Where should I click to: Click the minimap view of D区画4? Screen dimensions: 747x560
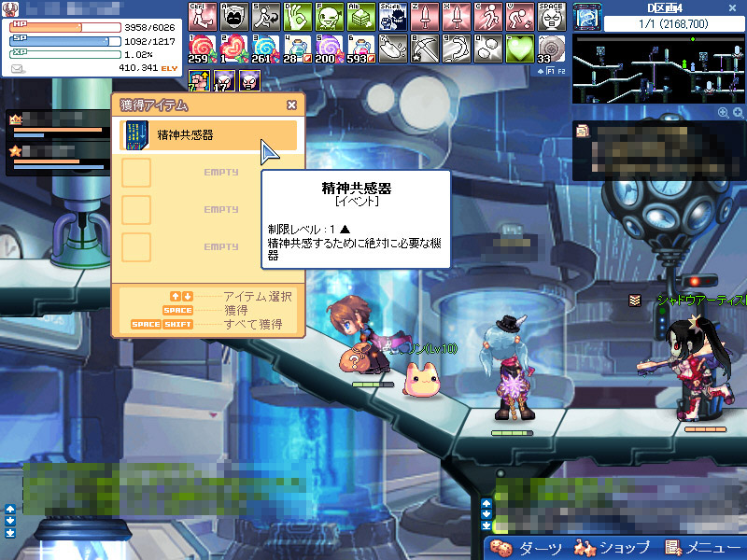tap(658, 68)
